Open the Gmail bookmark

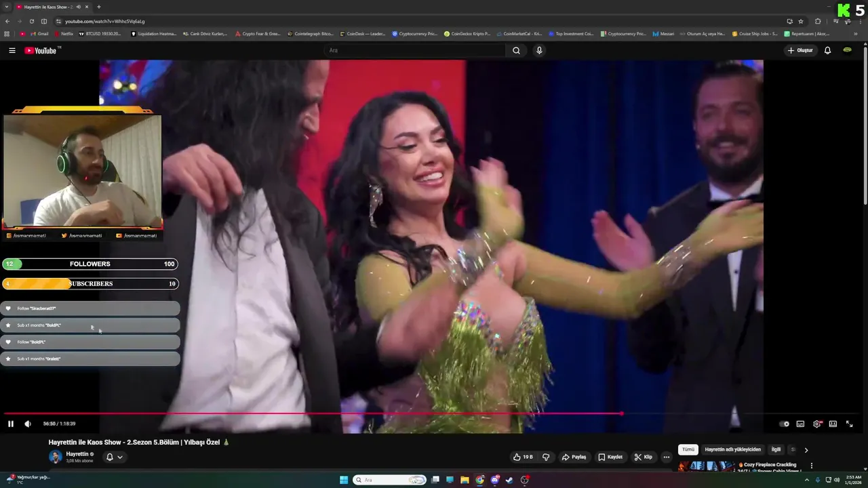pyautogui.click(x=39, y=33)
